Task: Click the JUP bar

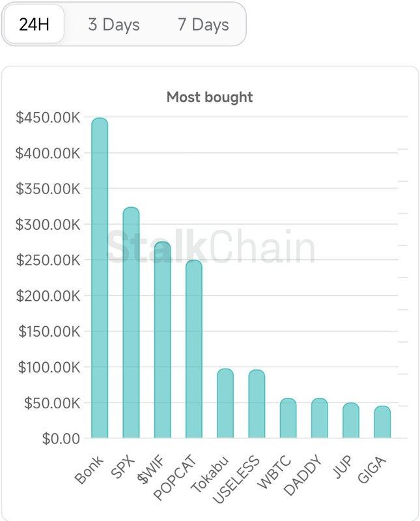Action: (x=351, y=421)
